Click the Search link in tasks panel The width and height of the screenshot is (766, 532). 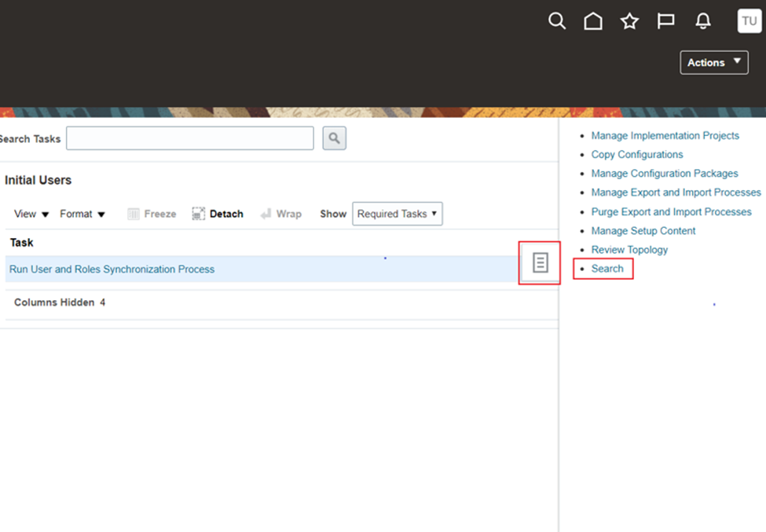pyautogui.click(x=607, y=269)
